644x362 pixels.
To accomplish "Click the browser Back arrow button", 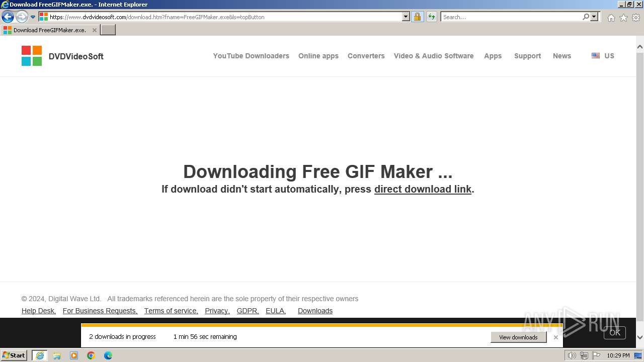I will [8, 17].
